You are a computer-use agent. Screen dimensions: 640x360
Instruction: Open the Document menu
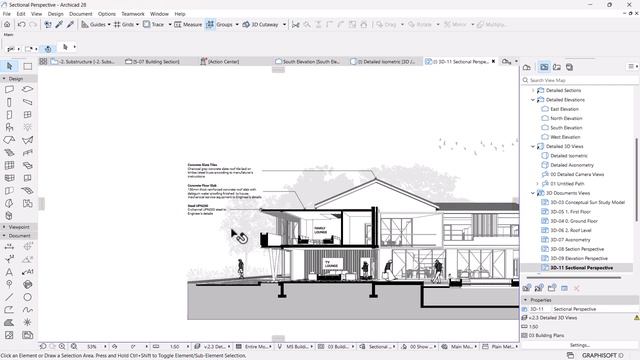pyautogui.click(x=80, y=14)
